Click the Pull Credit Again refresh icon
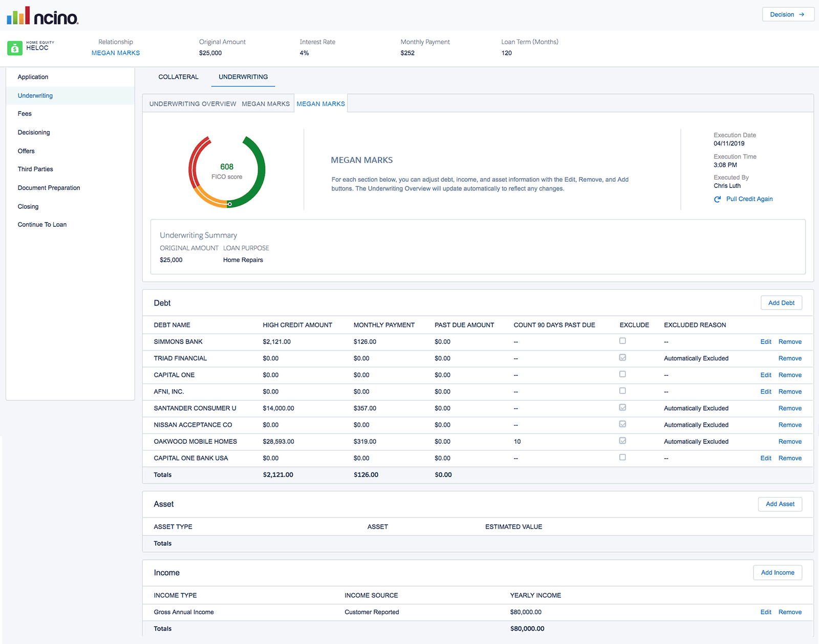Image resolution: width=819 pixels, height=644 pixels. tap(718, 199)
